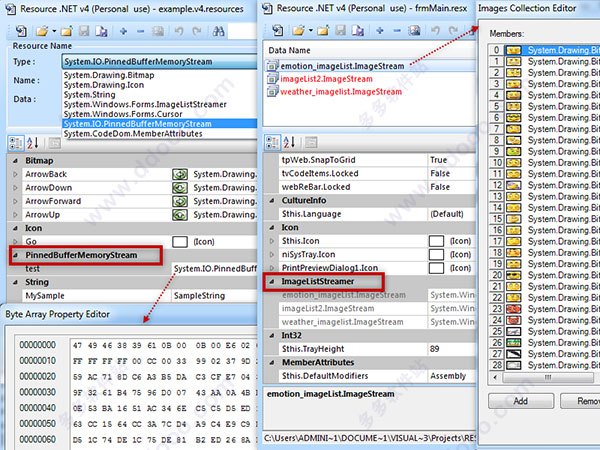Screen dimensions: 600x450
Task: Click new folder icon in frmMain.resx toolbar
Action: [x=323, y=30]
